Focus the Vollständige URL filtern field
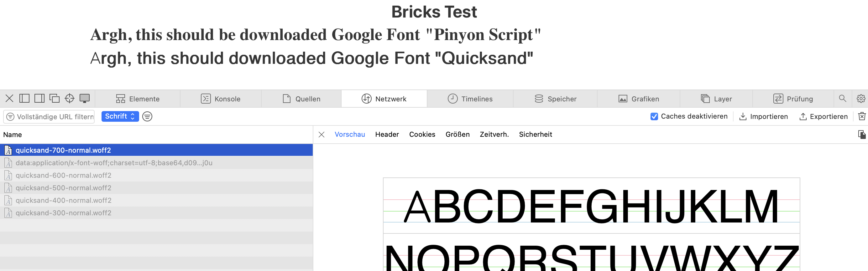Screen dimensions: 868x271 point(49,117)
